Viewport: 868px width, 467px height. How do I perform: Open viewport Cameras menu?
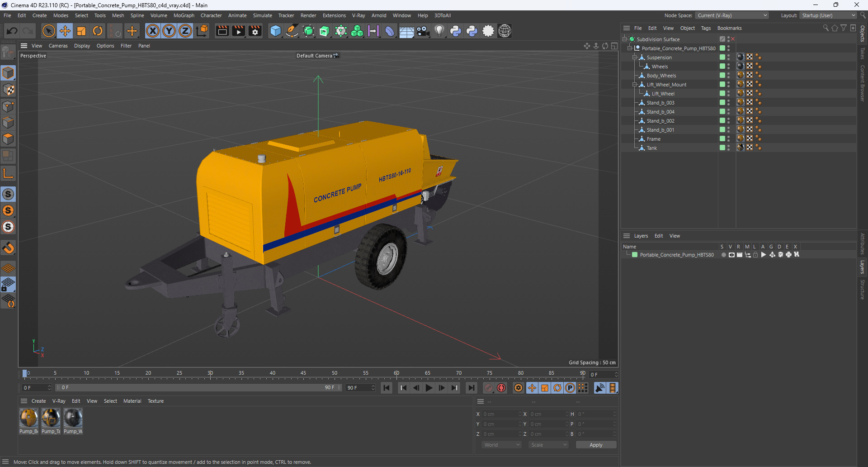click(x=58, y=46)
